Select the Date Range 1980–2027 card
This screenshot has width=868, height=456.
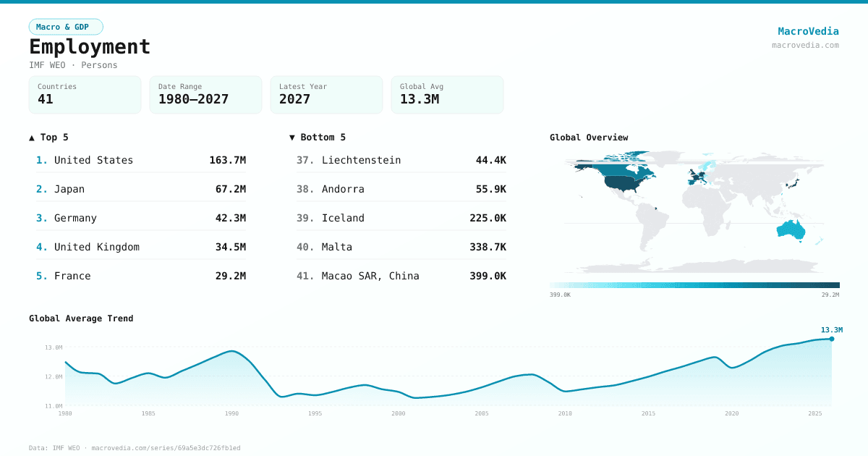coord(206,95)
